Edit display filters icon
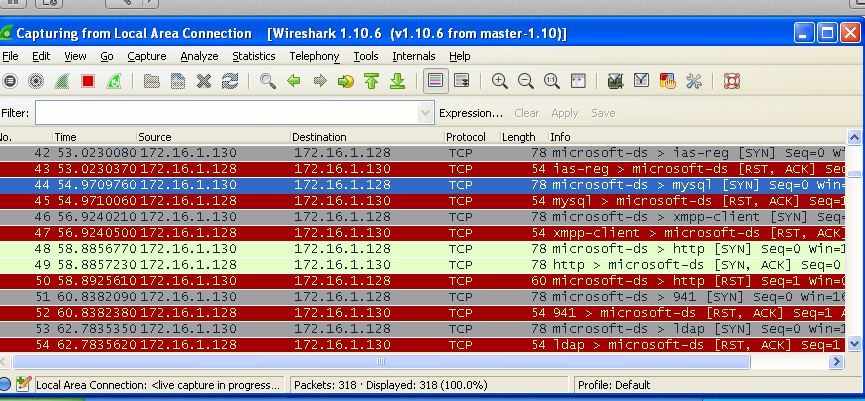Viewport: 865px width, 401px height. [x=642, y=81]
